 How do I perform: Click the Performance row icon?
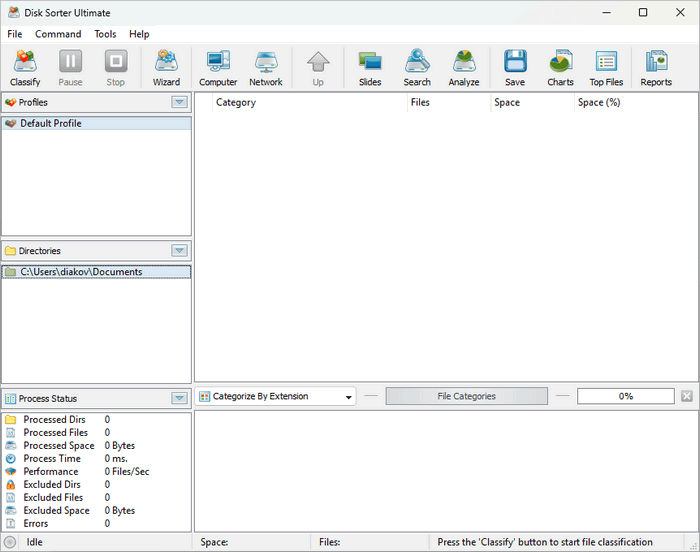(x=11, y=472)
